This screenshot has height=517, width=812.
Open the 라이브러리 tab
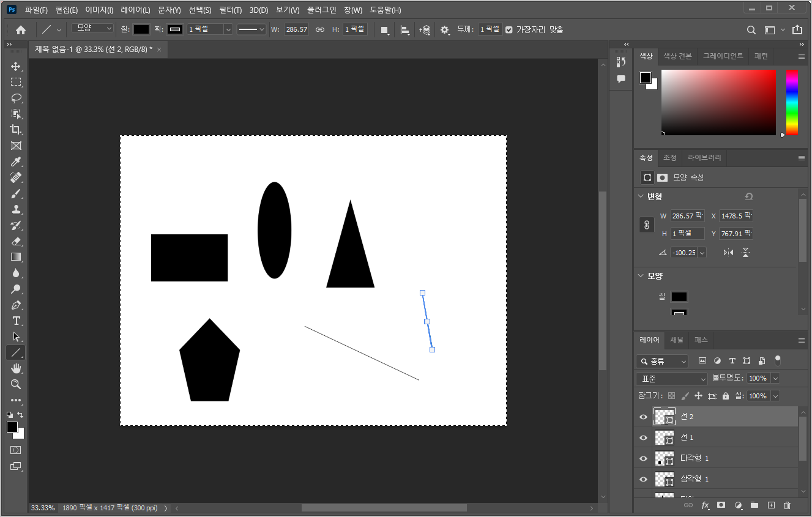(704, 158)
